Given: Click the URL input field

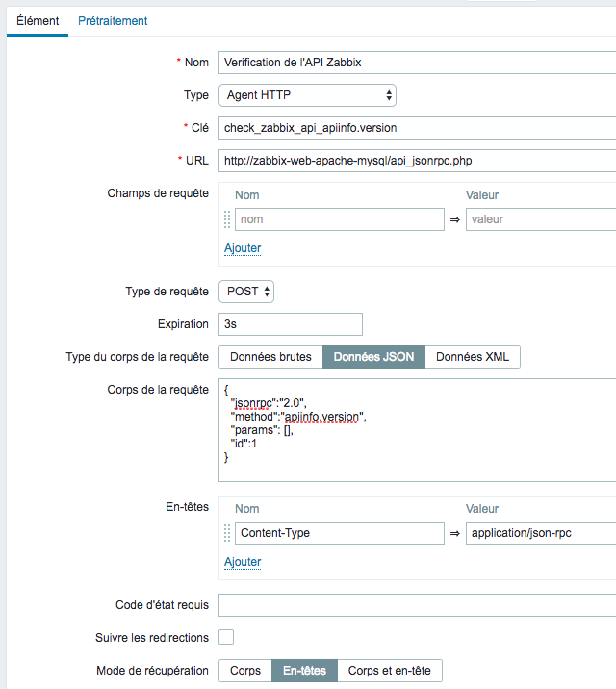Looking at the screenshot, I should [418, 161].
